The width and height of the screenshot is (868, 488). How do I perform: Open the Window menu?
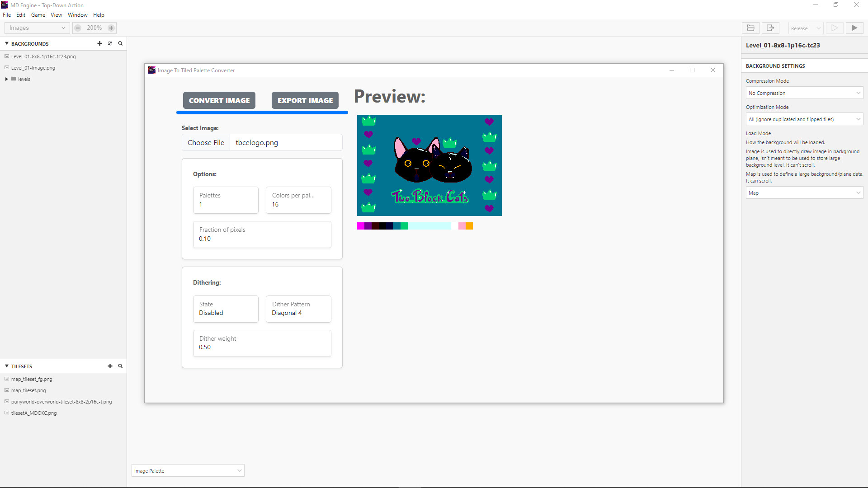pos(77,14)
